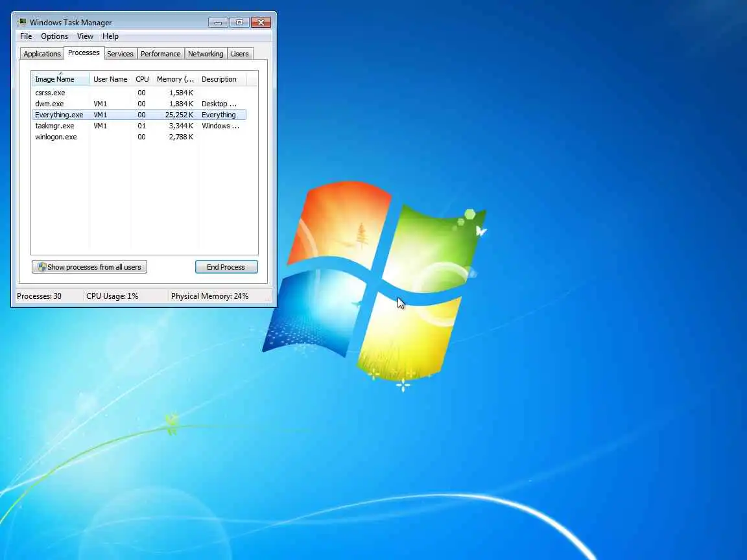Click the 25,252 K memory value

point(179,115)
